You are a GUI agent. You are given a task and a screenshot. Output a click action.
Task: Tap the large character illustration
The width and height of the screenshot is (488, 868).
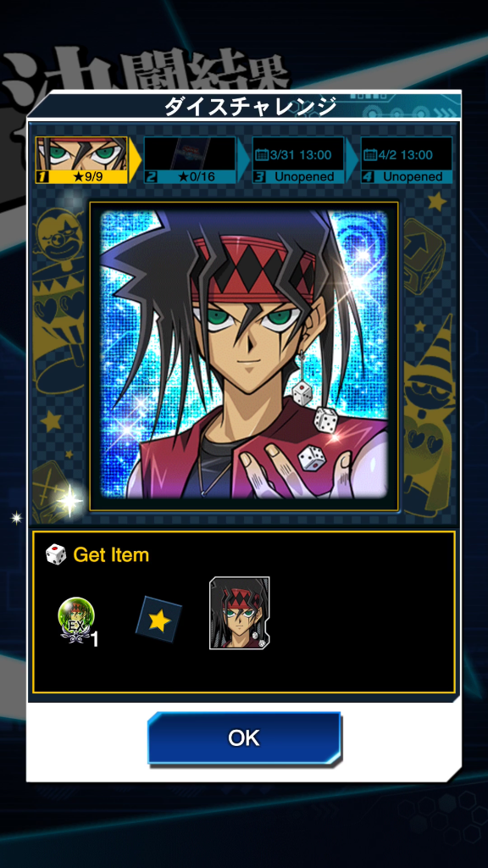[x=244, y=356]
